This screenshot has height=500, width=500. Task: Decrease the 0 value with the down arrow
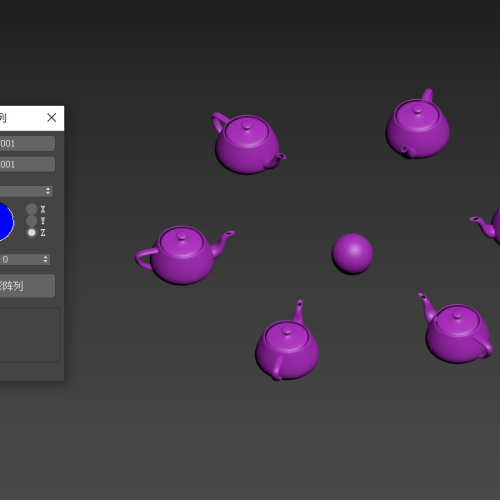point(46,262)
